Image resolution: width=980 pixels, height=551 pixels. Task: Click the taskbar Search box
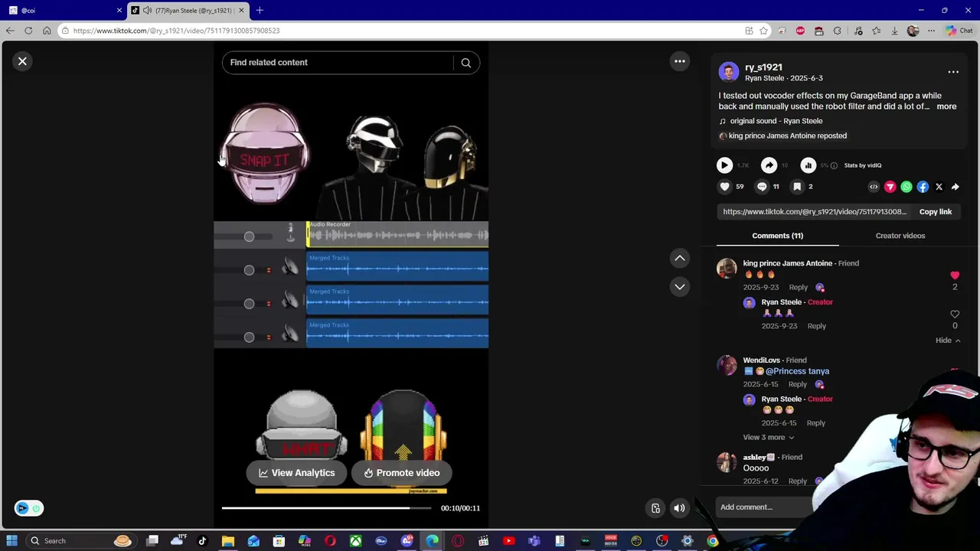(x=80, y=541)
